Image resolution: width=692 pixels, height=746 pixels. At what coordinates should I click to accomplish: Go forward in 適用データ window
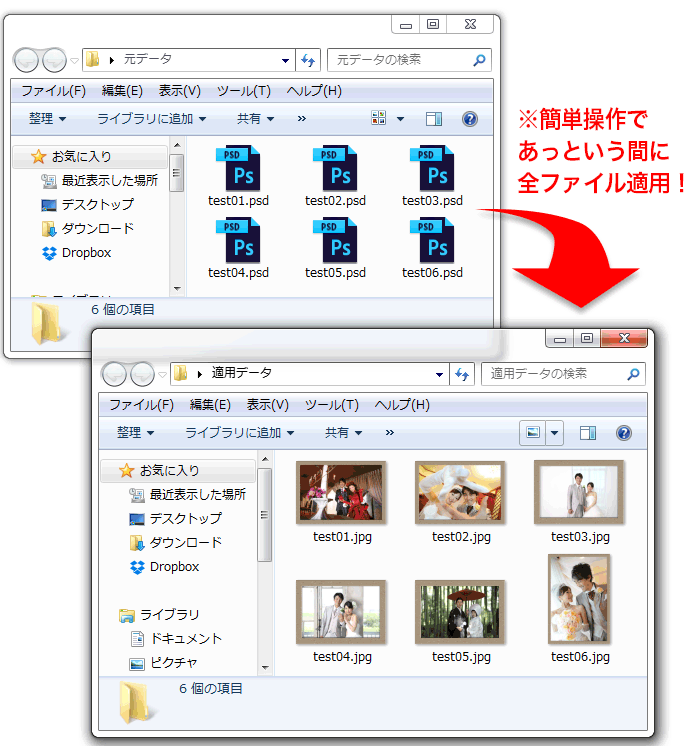[142, 374]
